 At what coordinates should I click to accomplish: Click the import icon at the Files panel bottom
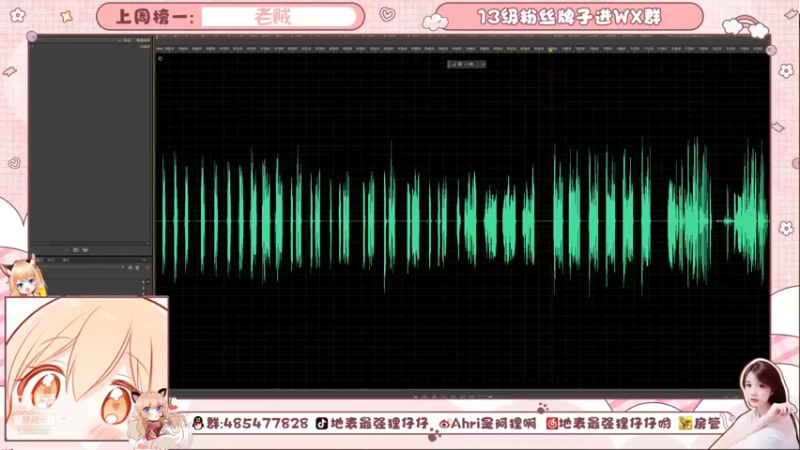85,250
